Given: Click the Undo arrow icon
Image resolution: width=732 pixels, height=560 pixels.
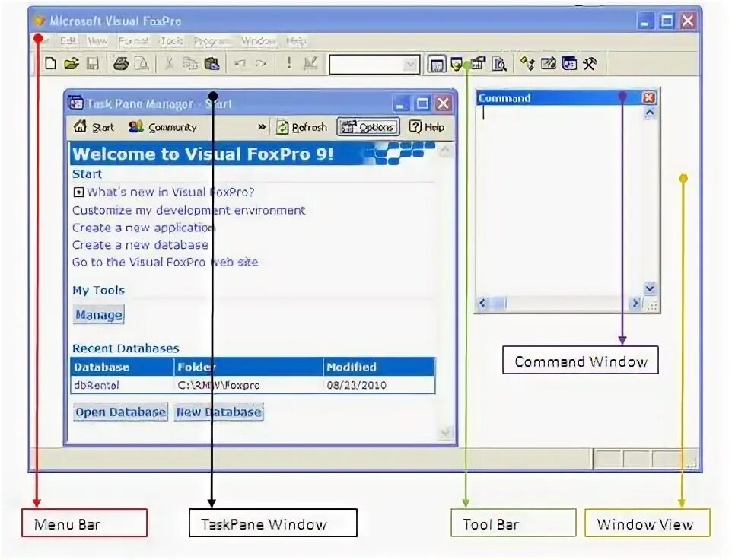Looking at the screenshot, I should 240,63.
